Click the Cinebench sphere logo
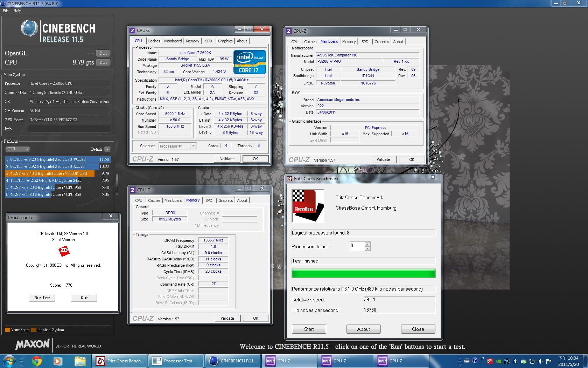 [x=29, y=28]
